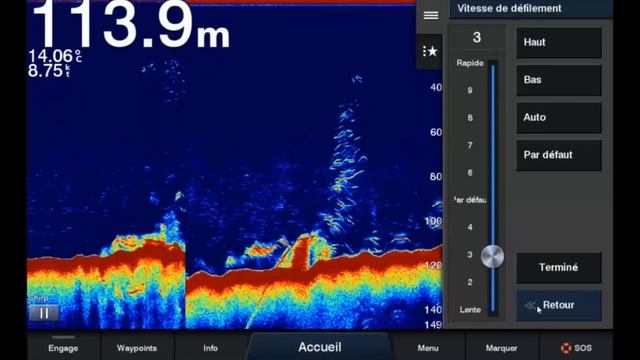Go back with the Retour button
This screenshot has height=360, width=640.
point(559,305)
